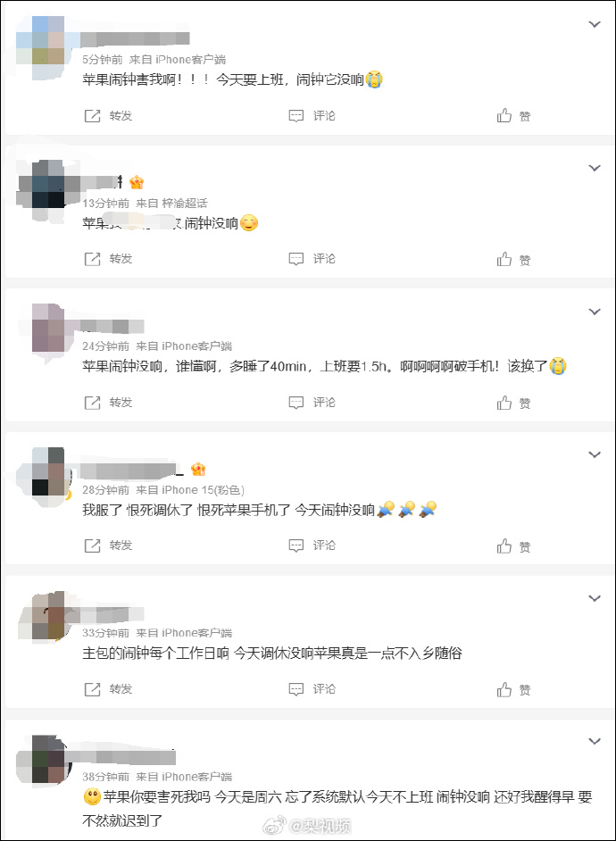
Task: Repost the 28分钟前 iPhone 15 post
Action: [x=108, y=545]
